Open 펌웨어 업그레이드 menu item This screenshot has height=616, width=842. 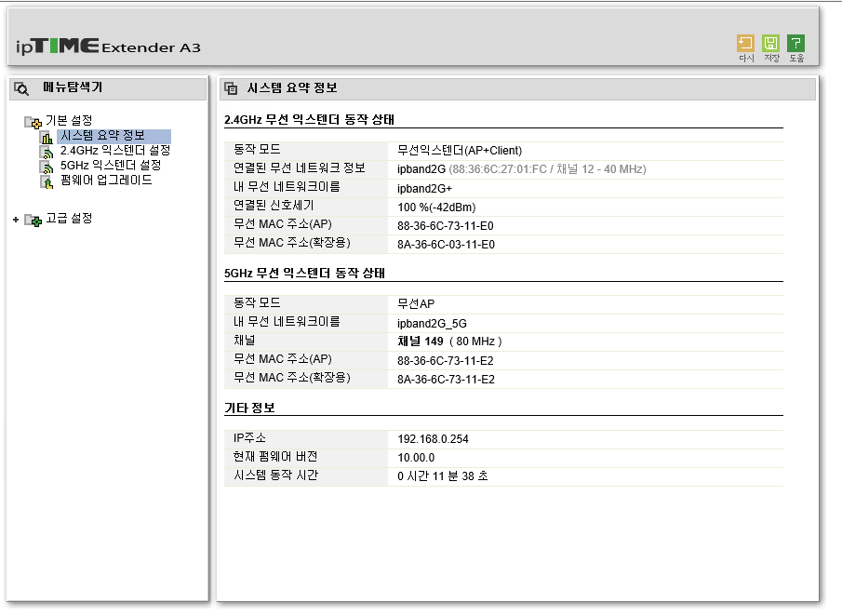pos(106,181)
